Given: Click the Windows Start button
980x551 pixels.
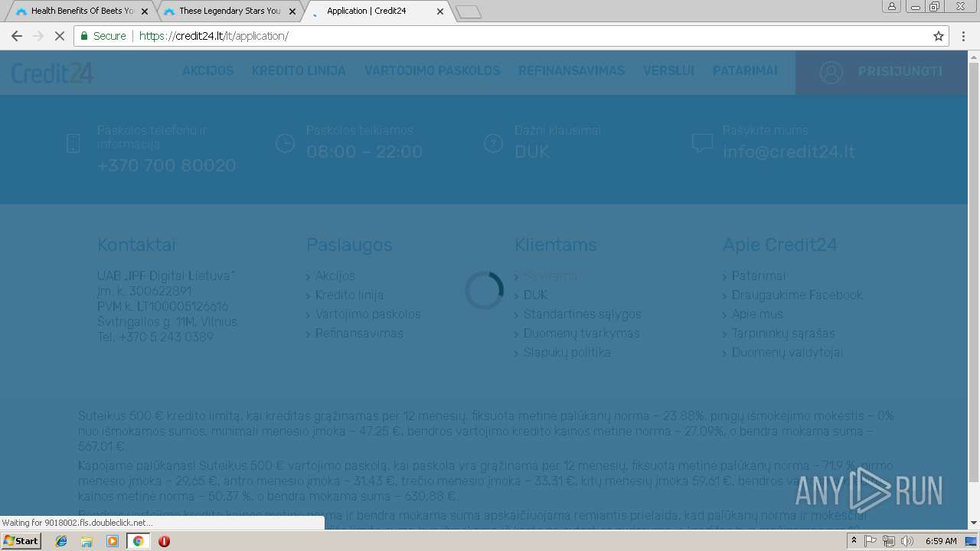Looking at the screenshot, I should coord(21,541).
